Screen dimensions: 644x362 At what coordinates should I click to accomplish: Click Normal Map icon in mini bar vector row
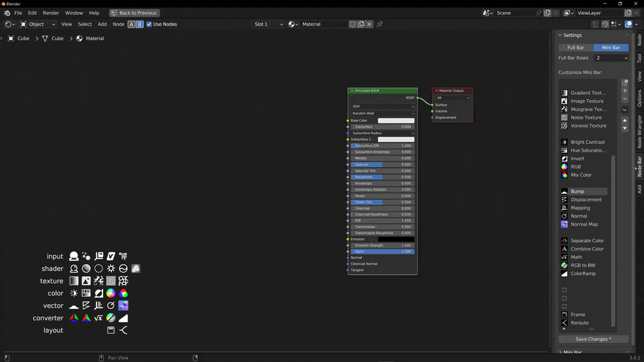point(123,305)
